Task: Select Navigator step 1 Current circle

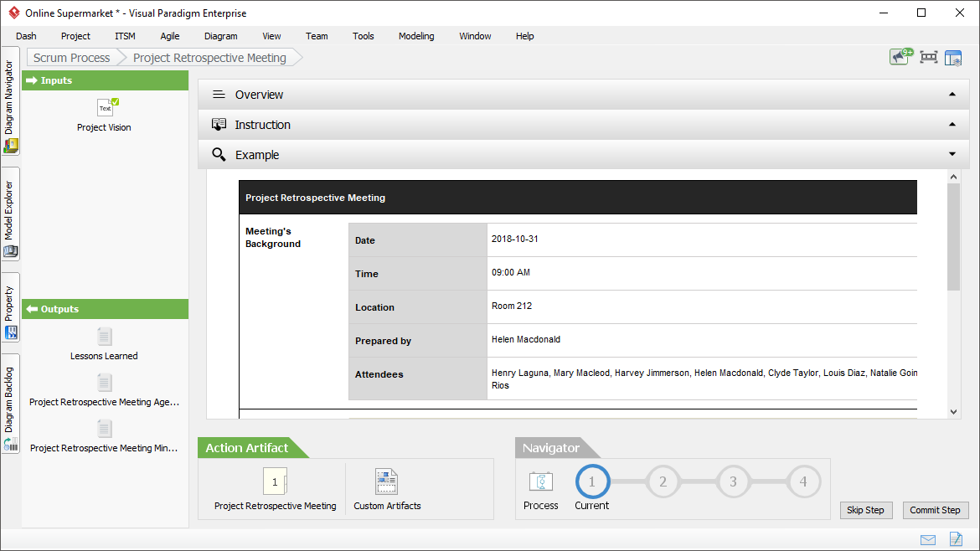Action: [x=592, y=481]
